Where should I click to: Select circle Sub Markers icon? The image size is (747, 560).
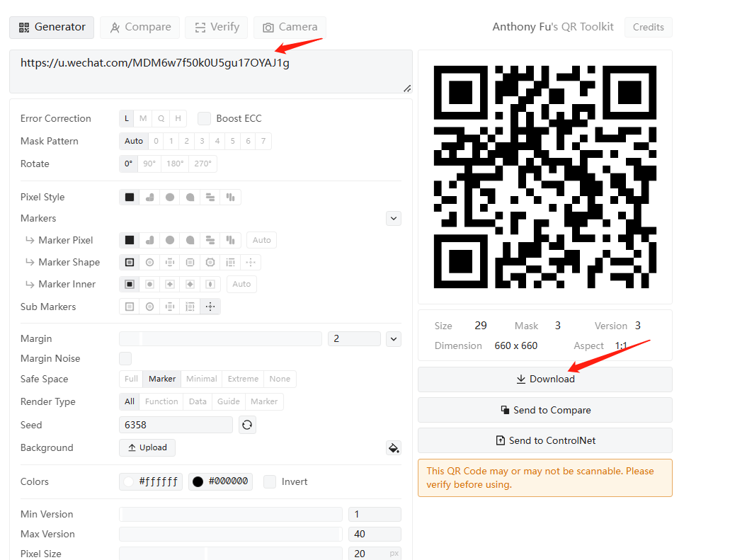point(149,307)
